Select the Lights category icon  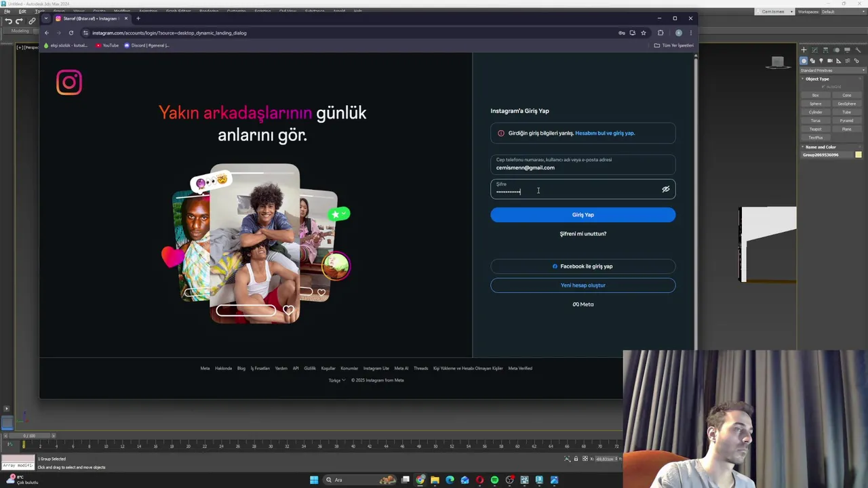click(821, 60)
